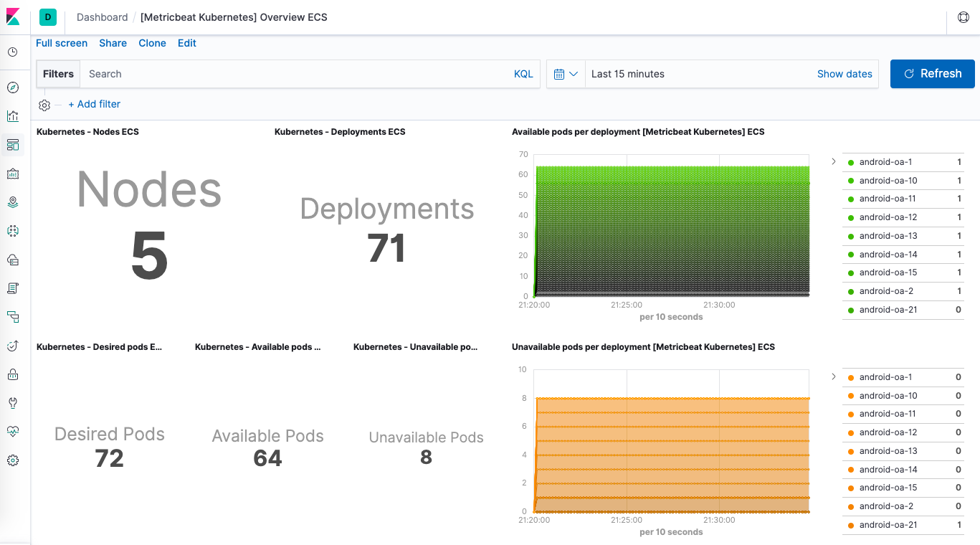The width and height of the screenshot is (980, 545).
Task: Open calendar quick time menu
Action: pyautogui.click(x=566, y=74)
